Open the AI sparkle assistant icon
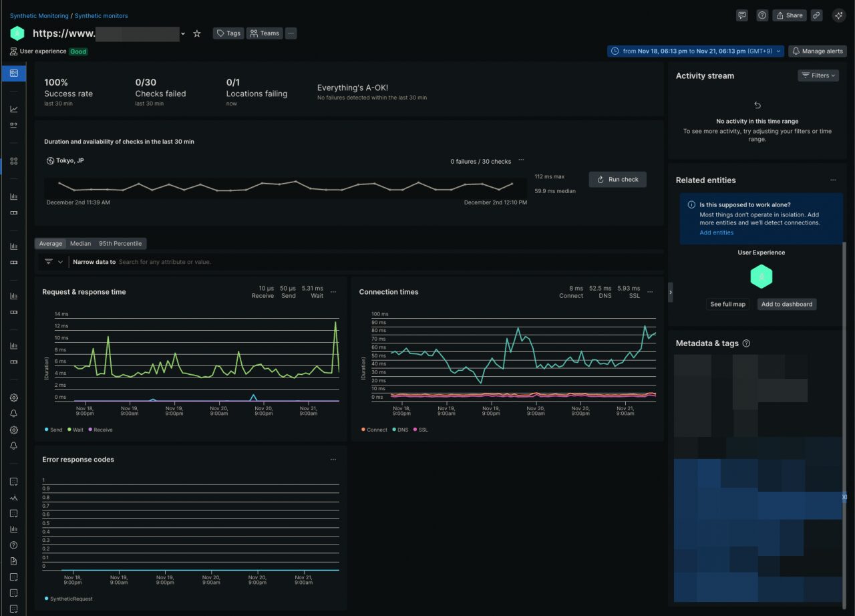Viewport: 855px width, 616px height. (x=839, y=15)
